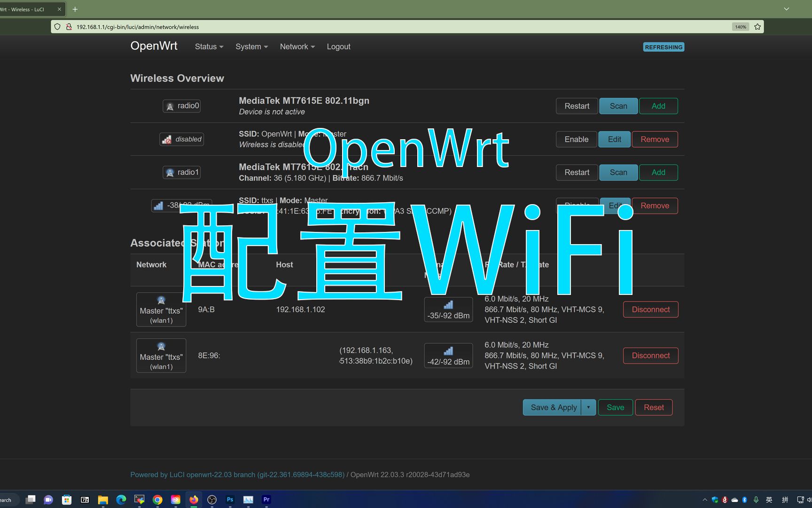Remove the OpenWrt SSID network
The image size is (812, 508).
(x=655, y=139)
